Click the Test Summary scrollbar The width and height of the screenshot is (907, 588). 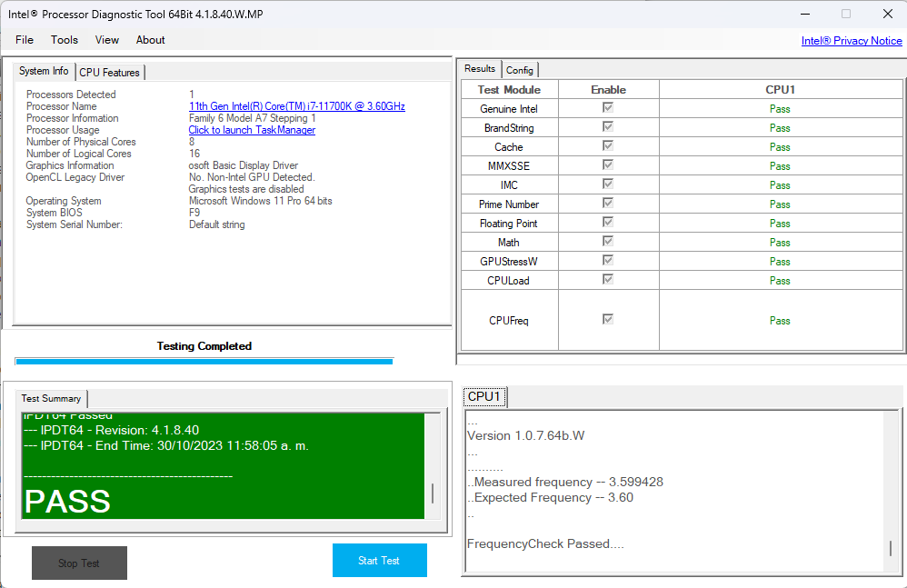click(433, 493)
